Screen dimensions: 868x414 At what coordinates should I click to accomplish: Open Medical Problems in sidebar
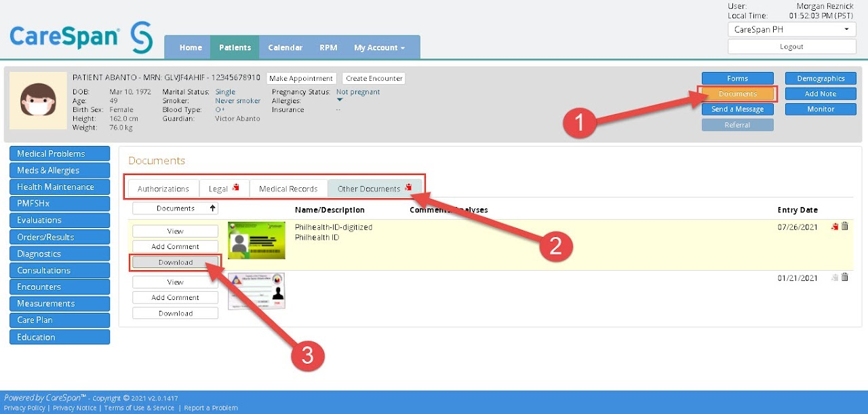(60, 153)
